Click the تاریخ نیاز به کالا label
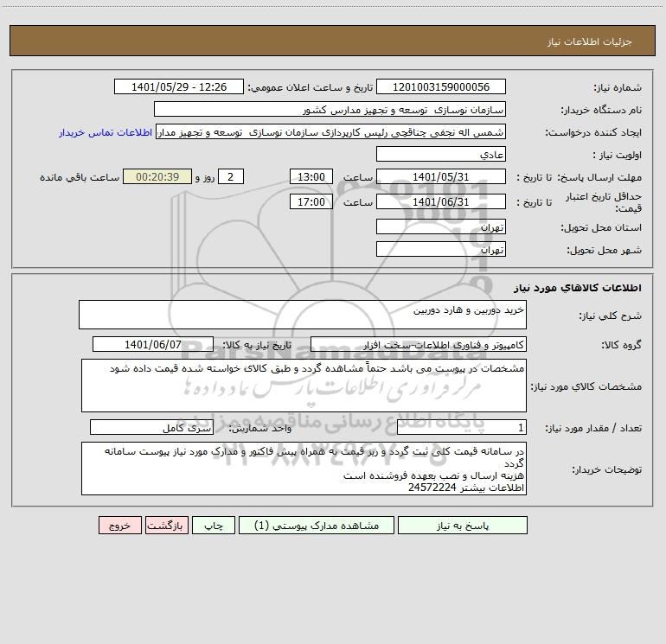This screenshot has height=644, width=666. pos(258,345)
